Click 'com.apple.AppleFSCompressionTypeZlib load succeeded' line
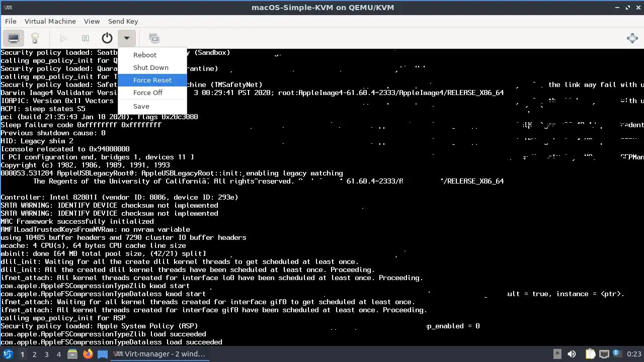Image resolution: width=644 pixels, height=362 pixels. pyautogui.click(x=104, y=334)
